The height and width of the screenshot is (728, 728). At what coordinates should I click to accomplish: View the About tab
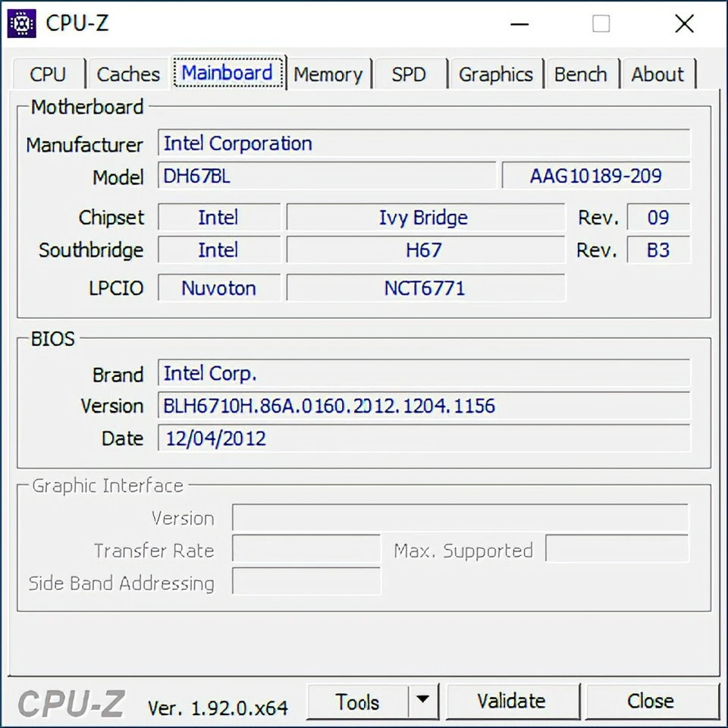point(657,74)
